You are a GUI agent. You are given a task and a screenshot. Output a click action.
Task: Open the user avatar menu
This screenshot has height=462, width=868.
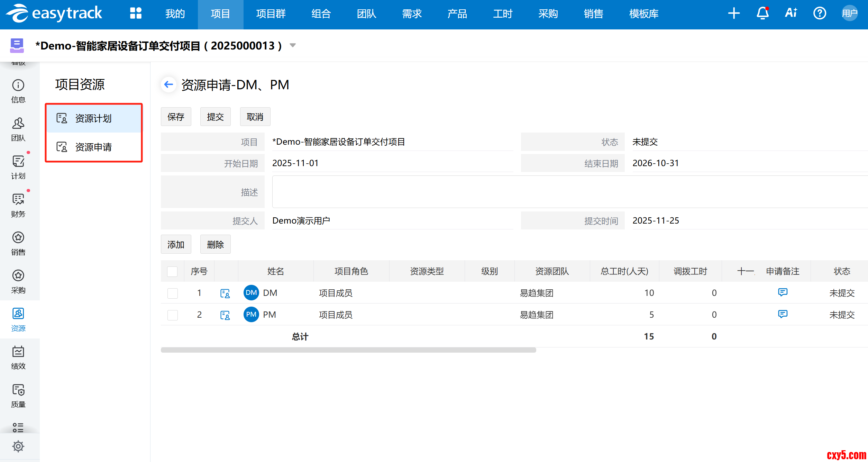849,13
